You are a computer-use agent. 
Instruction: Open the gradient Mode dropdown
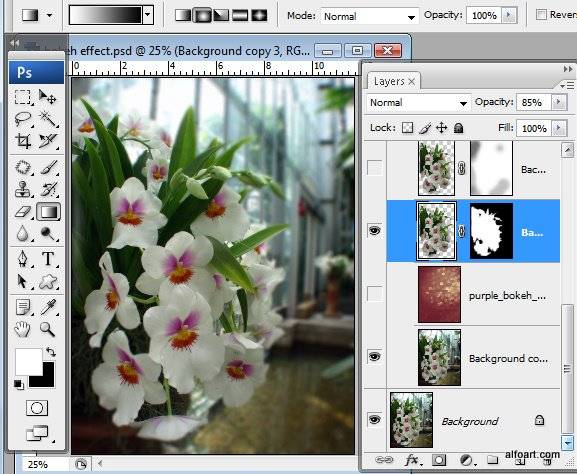tap(370, 16)
